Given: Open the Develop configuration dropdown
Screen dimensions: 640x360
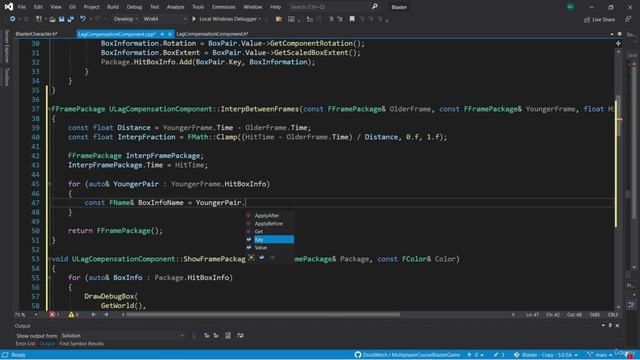Looking at the screenshot, I should point(125,19).
